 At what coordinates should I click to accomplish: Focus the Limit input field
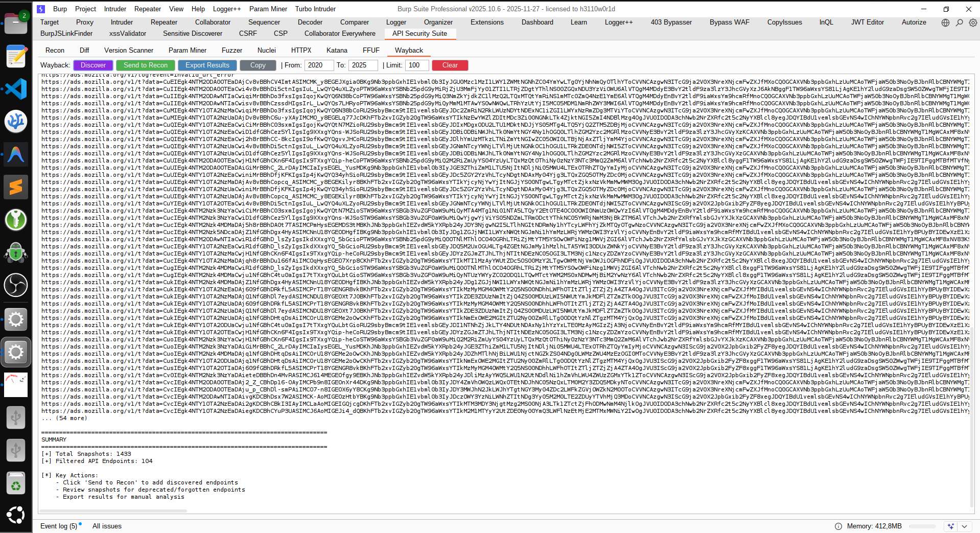tap(417, 65)
